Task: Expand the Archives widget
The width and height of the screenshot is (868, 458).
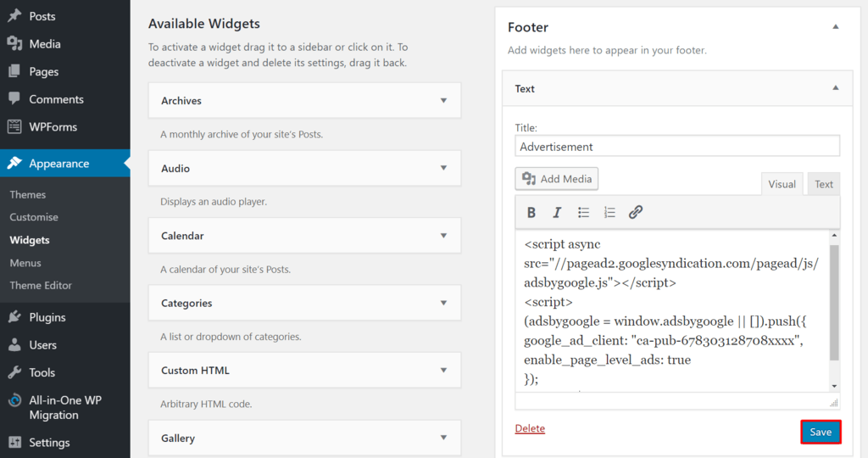Action: [443, 100]
